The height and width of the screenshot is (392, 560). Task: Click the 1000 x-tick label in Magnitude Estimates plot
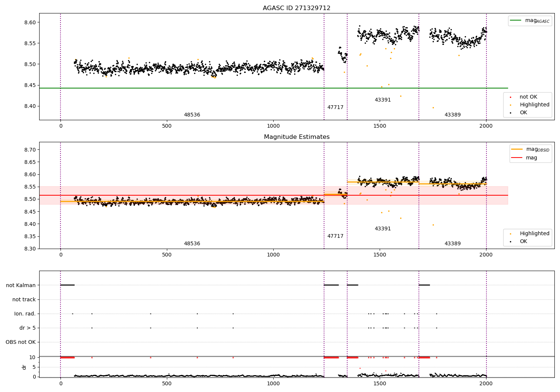pos(273,255)
